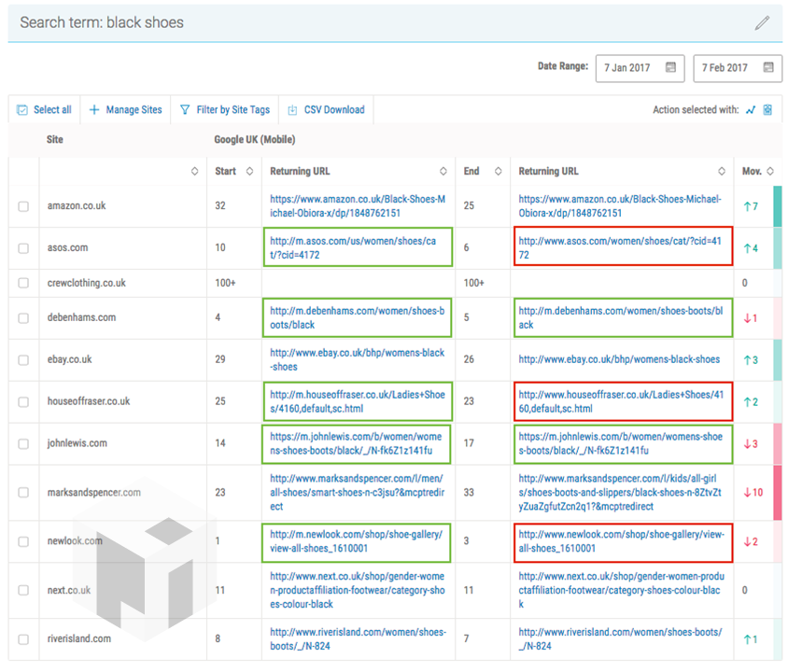Screen dimensions: 788x672
Task: Select the debenhams.com row checkbox
Action: coord(23,318)
